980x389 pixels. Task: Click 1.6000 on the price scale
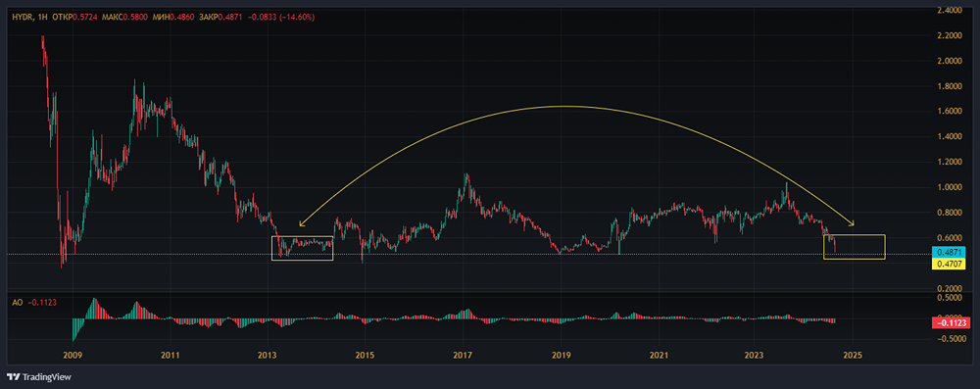point(950,112)
